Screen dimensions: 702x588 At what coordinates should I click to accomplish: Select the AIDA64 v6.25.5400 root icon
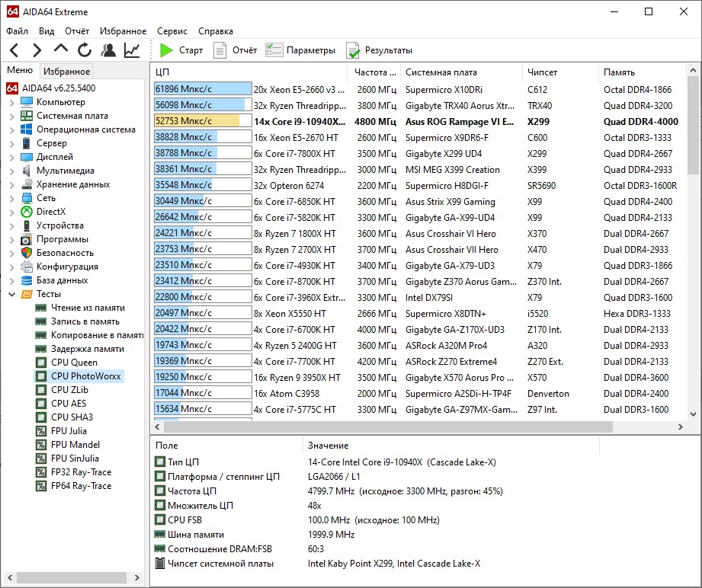tap(12, 88)
